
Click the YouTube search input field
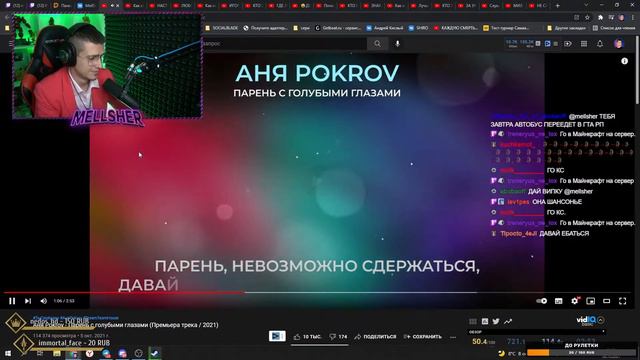(x=284, y=44)
